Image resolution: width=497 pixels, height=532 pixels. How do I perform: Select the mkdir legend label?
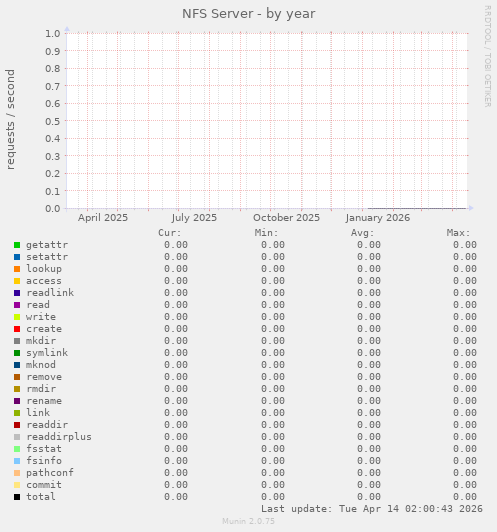click(x=41, y=341)
